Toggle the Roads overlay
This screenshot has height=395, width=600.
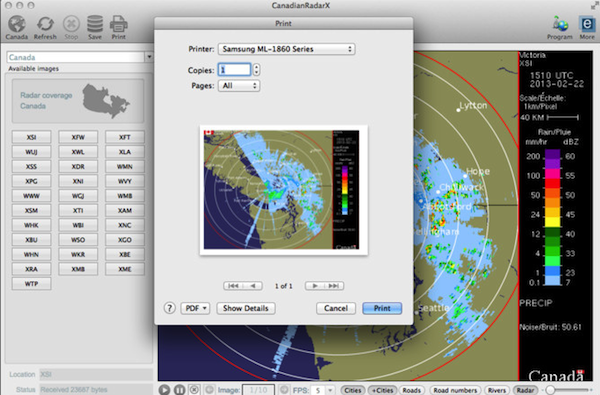click(412, 390)
